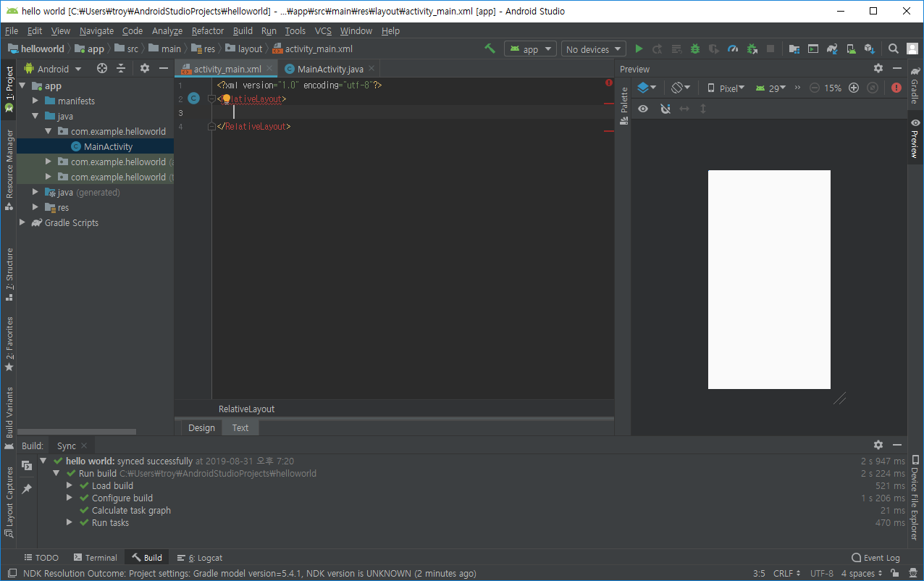Collapse all icon in Project panel
This screenshot has width=924, height=581.
tap(121, 68)
